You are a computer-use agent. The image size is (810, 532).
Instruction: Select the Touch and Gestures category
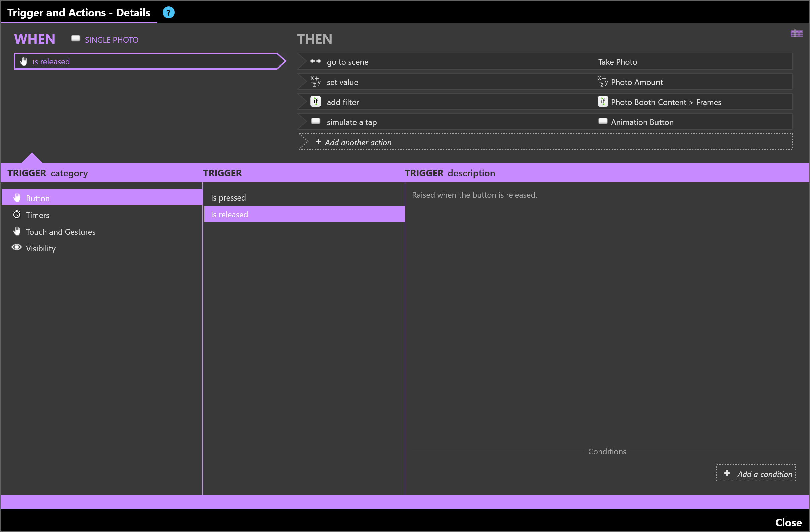61,232
